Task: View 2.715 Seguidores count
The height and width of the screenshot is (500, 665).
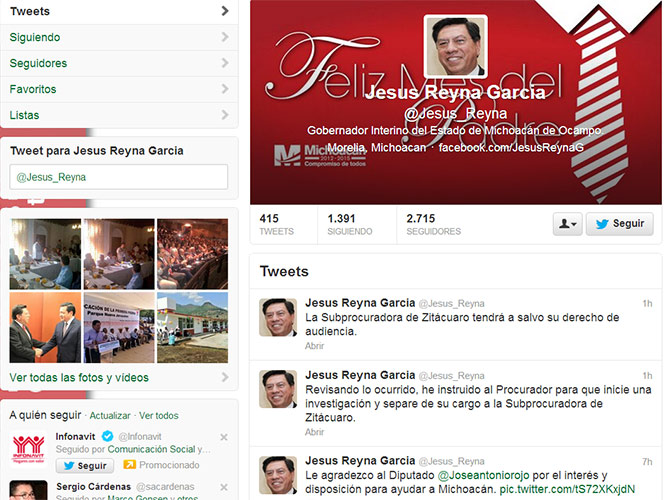Action: (x=433, y=224)
